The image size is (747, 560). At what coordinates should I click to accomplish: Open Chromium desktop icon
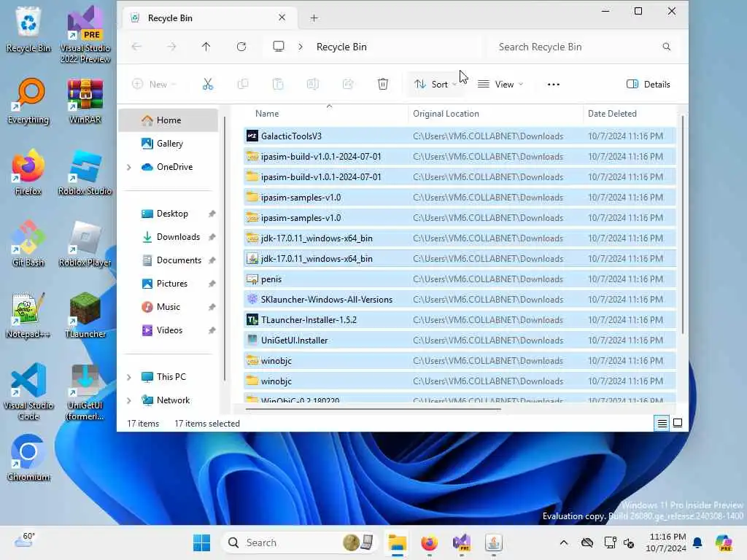pyautogui.click(x=28, y=458)
